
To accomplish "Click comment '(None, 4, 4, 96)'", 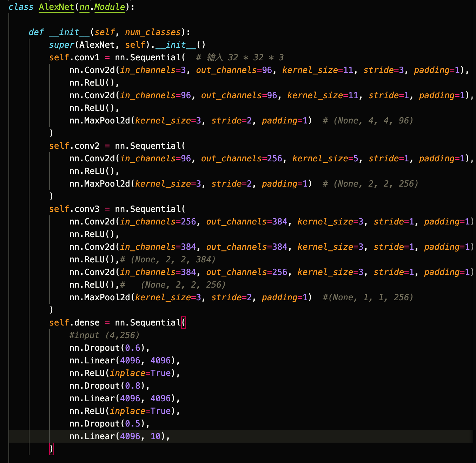I will (368, 121).
